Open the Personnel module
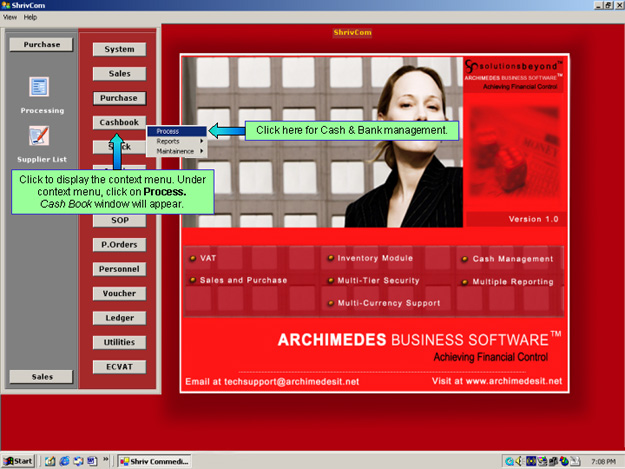The image size is (625, 469). [x=119, y=269]
